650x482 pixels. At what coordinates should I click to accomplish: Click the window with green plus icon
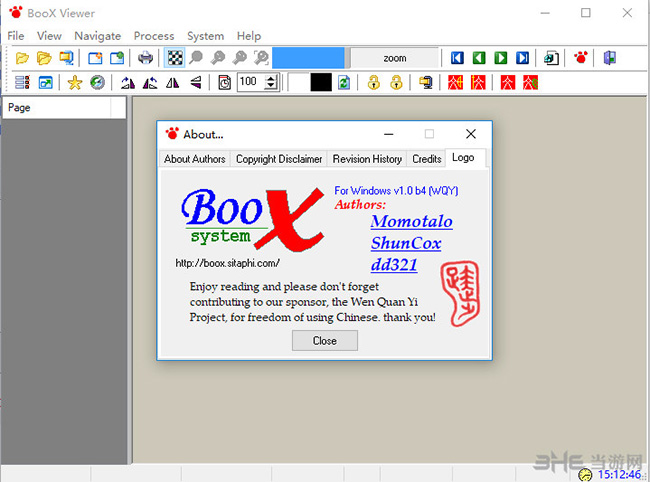117,58
